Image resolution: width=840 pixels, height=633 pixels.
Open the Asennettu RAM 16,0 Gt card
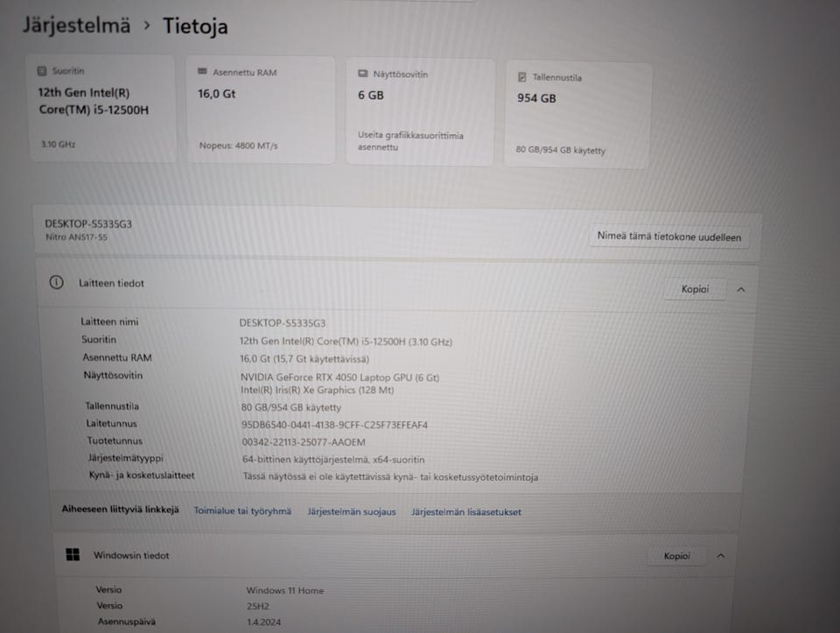click(261, 109)
